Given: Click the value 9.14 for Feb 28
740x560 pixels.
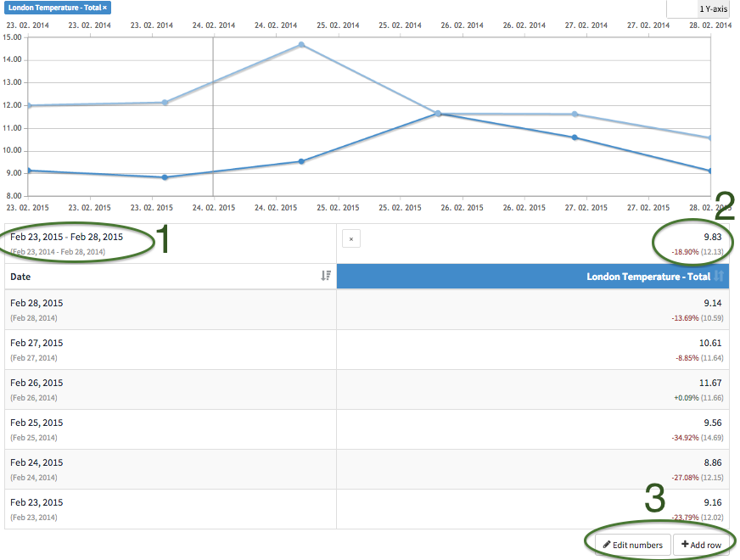Looking at the screenshot, I should pyautogui.click(x=713, y=303).
